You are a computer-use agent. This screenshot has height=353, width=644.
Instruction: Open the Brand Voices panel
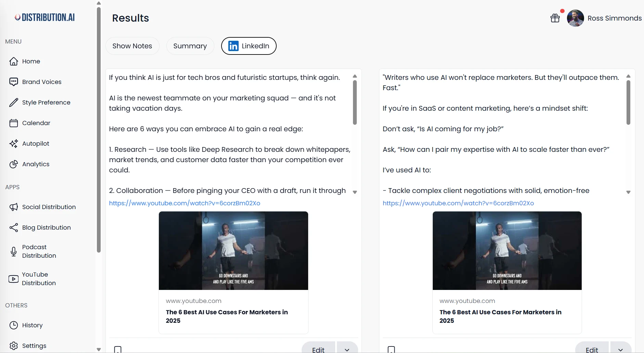click(42, 82)
